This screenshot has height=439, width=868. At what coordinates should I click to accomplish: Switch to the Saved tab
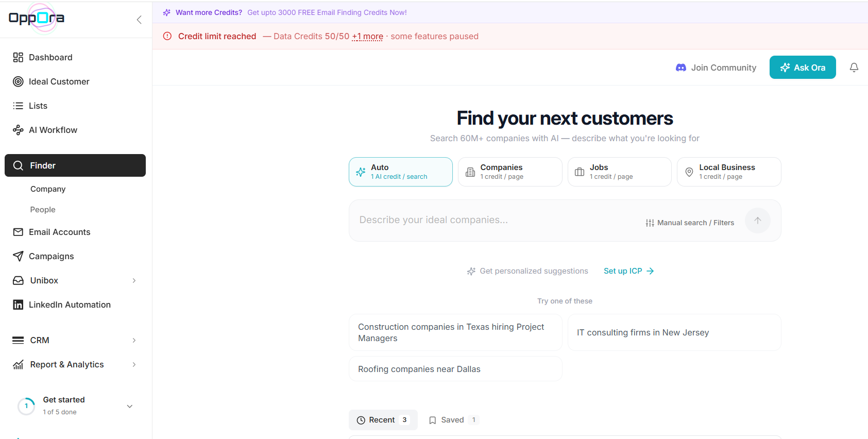pyautogui.click(x=454, y=420)
